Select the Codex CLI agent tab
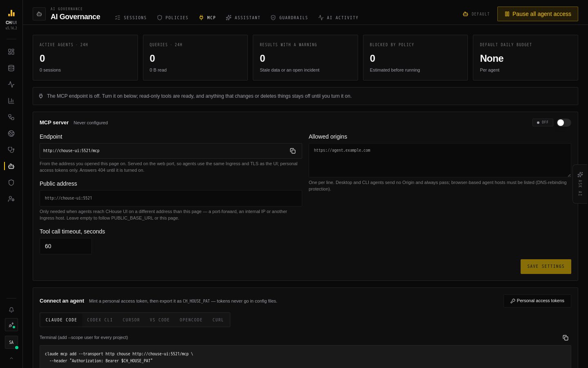 [100, 320]
